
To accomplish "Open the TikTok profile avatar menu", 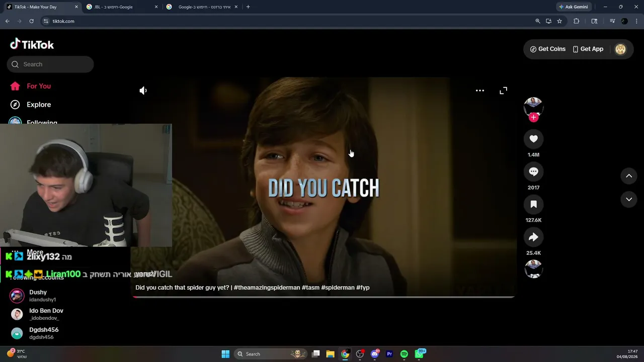I will [x=620, y=49].
